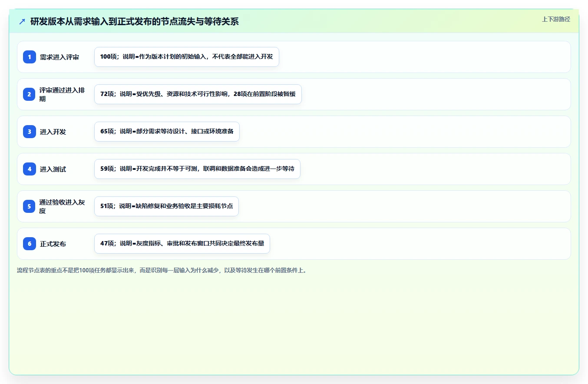Open the 65项 description box
This screenshot has height=384, width=588.
tap(167, 132)
